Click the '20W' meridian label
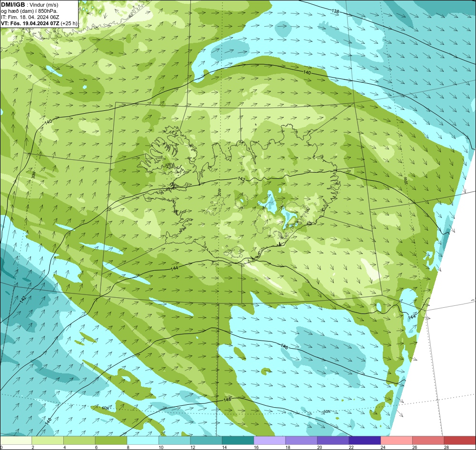 pyautogui.click(x=219, y=192)
